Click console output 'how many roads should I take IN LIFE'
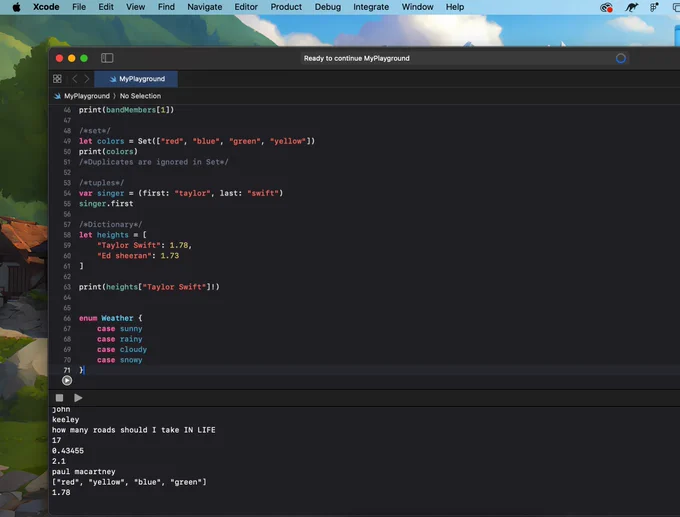Screen dimensions: 680x517 [134, 430]
